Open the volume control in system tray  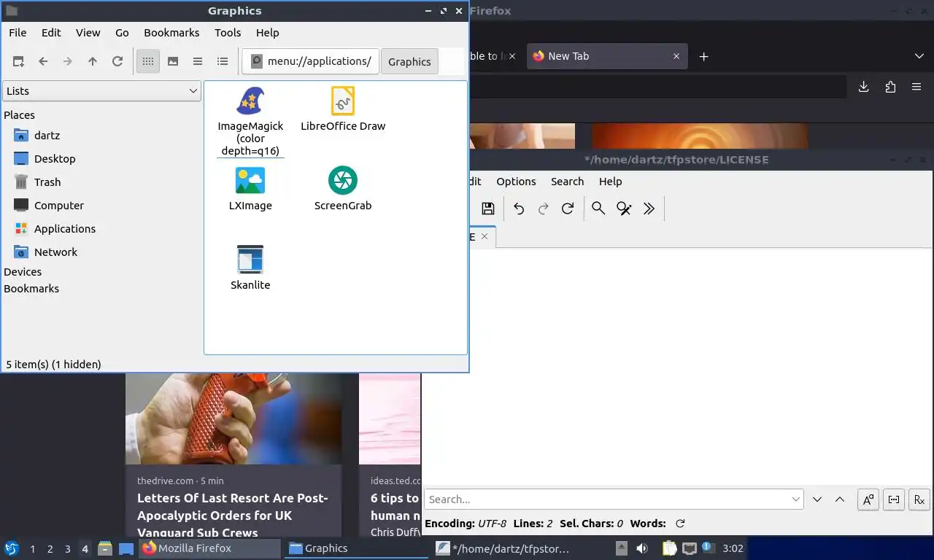[642, 548]
